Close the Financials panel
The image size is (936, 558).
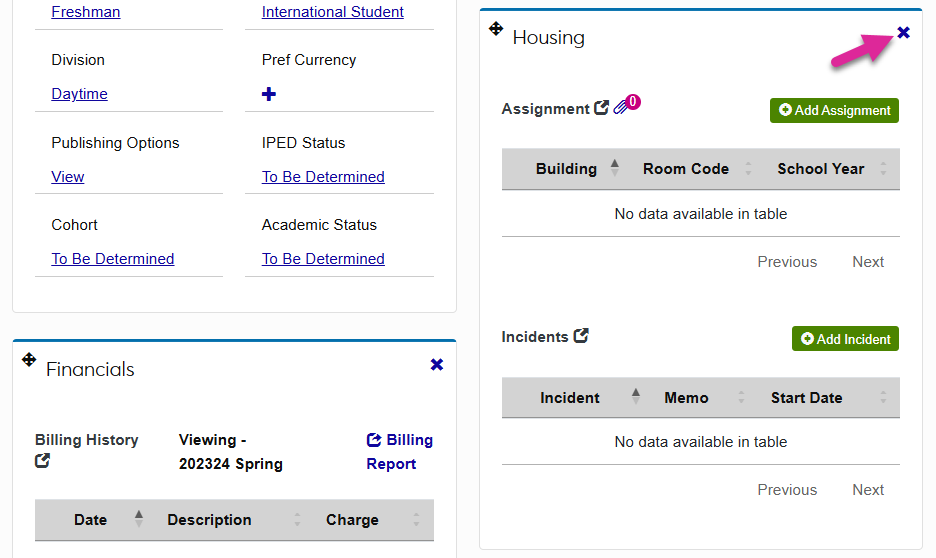click(437, 365)
